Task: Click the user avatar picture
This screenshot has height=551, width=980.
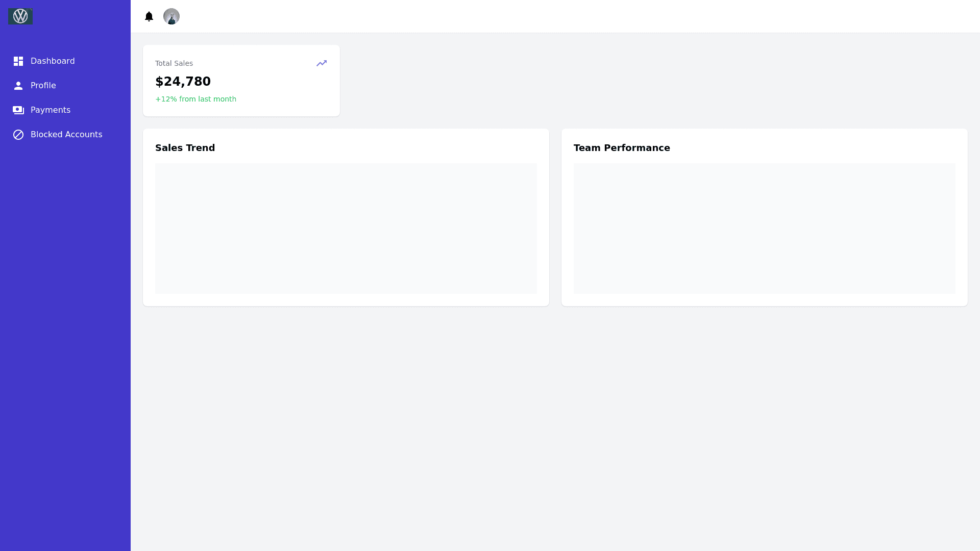Action: [171, 16]
